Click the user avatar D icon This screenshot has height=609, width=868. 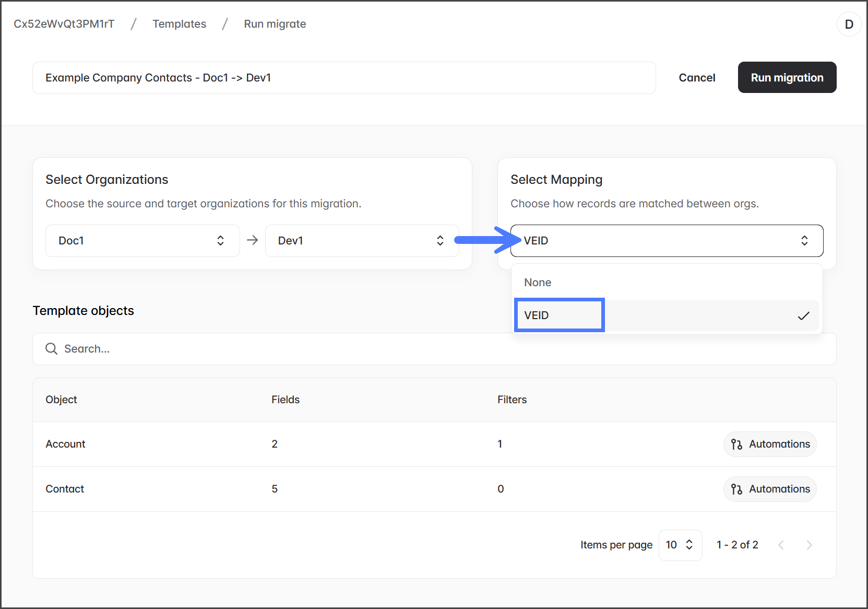[x=849, y=25]
